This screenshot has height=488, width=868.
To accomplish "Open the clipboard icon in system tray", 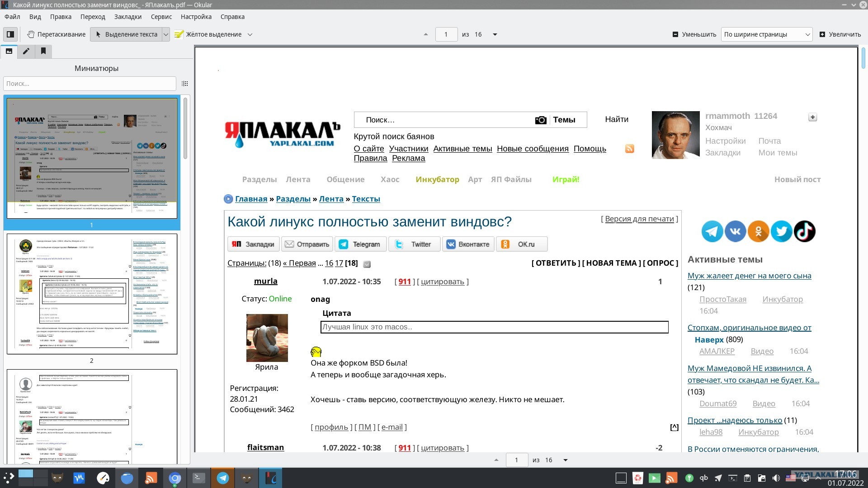I will point(747,478).
